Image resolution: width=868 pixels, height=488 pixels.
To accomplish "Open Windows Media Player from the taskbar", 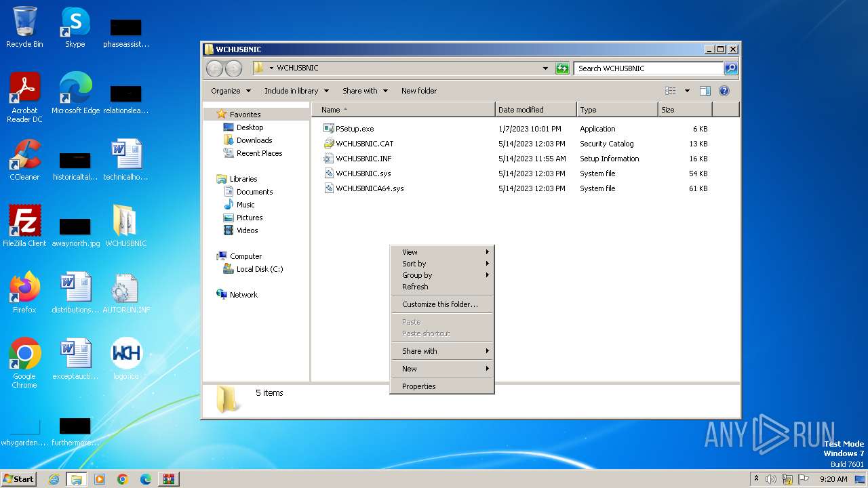I will [100, 479].
